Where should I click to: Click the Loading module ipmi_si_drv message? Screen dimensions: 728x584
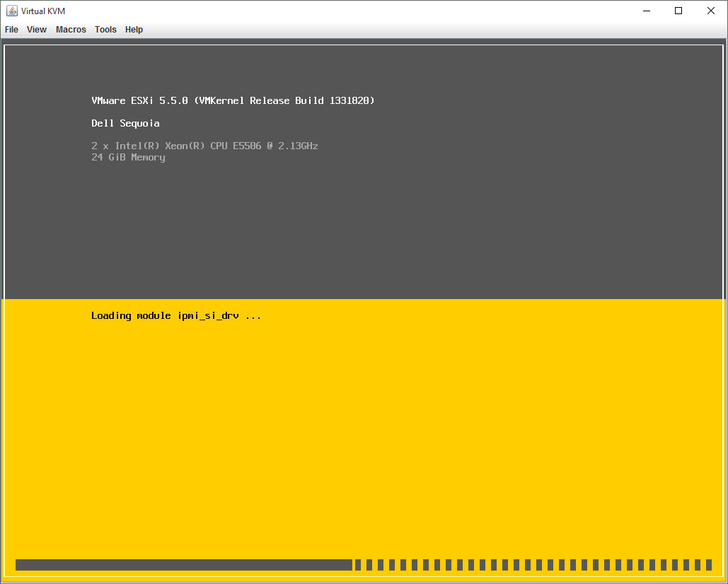[x=176, y=316]
